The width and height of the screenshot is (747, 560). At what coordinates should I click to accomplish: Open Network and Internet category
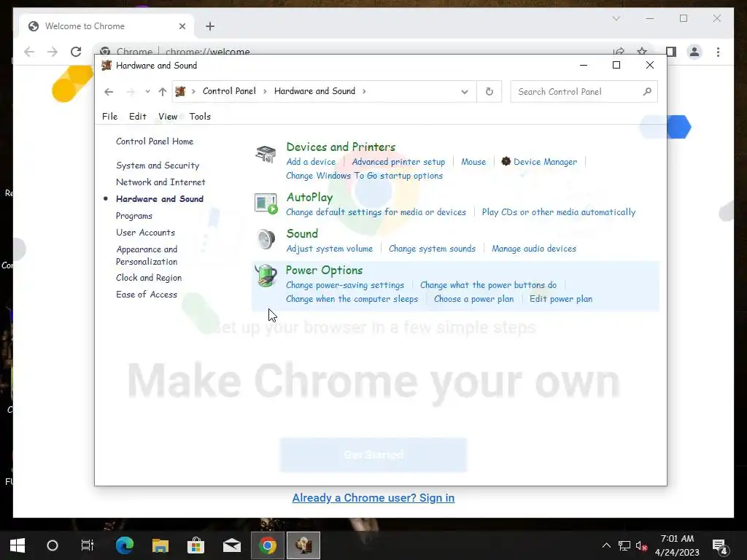pos(160,182)
